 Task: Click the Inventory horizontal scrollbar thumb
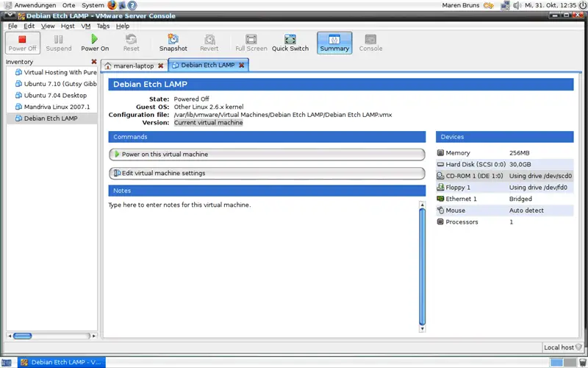click(23, 336)
